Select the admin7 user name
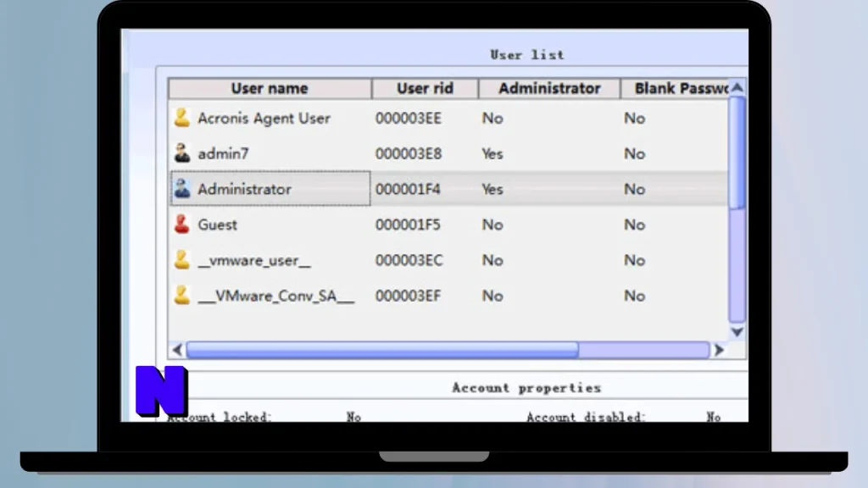This screenshot has width=868, height=488. (223, 154)
